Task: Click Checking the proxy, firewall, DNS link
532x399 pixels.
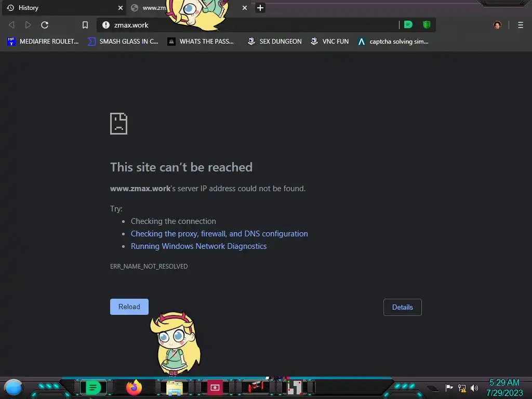Action: click(219, 234)
